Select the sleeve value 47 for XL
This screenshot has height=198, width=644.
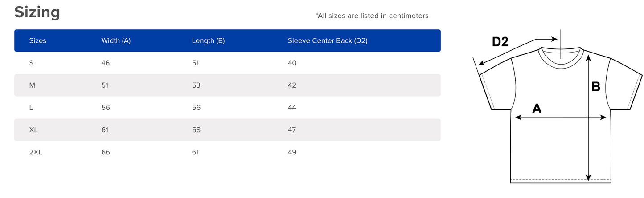pyautogui.click(x=292, y=130)
